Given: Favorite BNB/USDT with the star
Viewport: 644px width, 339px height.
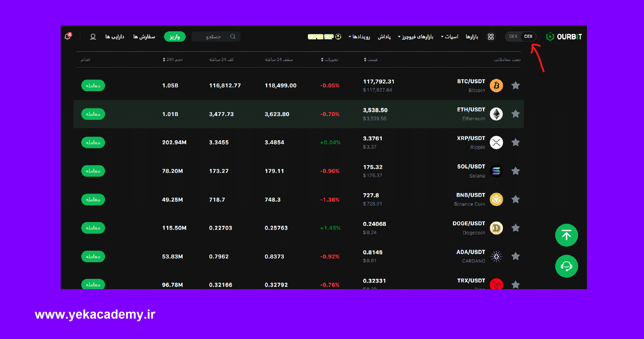Looking at the screenshot, I should [x=516, y=199].
